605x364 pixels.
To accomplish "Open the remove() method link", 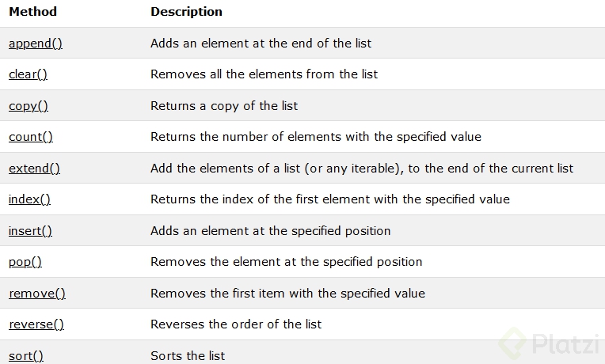I will click(x=37, y=294).
